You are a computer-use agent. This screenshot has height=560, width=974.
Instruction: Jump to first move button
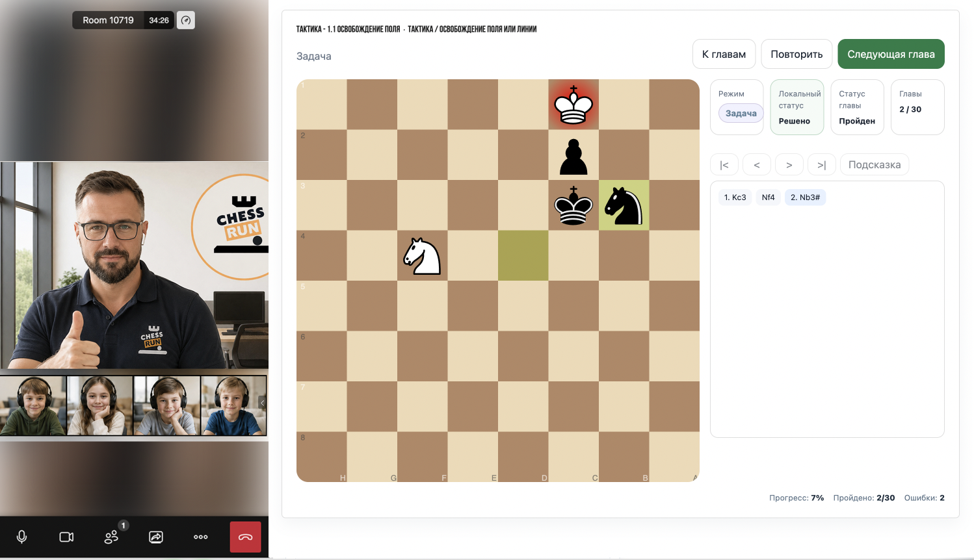[724, 165]
